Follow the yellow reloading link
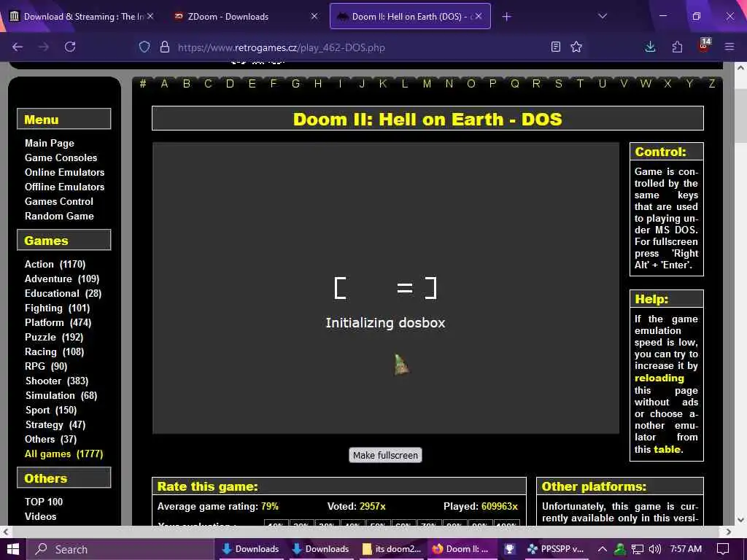This screenshot has height=560, width=747. 659,378
